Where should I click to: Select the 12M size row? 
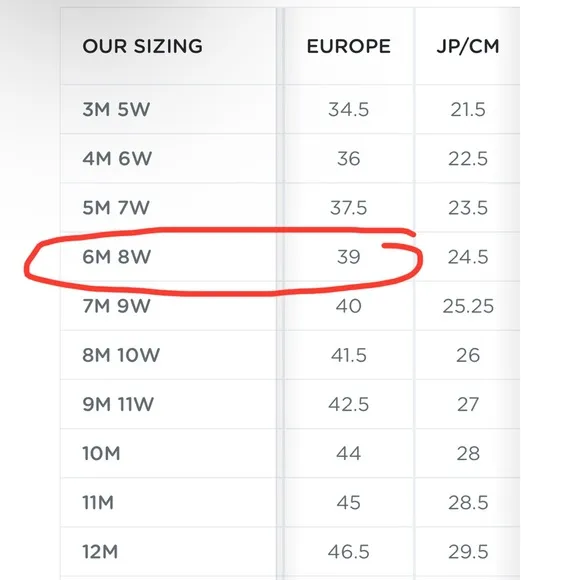click(290, 552)
